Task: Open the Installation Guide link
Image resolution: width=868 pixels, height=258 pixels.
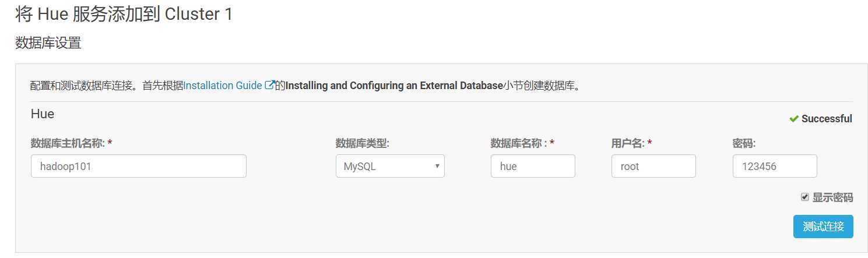Action: pos(223,86)
